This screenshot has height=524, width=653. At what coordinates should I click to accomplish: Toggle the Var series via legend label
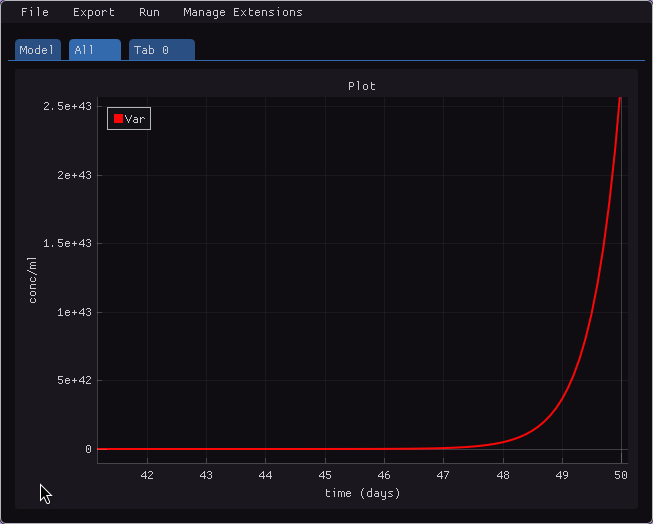click(x=135, y=119)
